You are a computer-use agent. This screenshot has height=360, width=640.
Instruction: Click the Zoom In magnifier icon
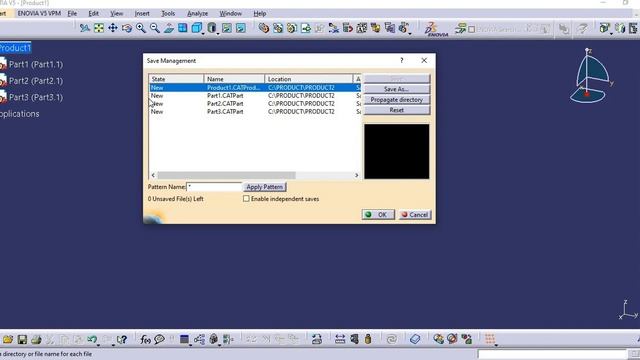[x=141, y=28]
